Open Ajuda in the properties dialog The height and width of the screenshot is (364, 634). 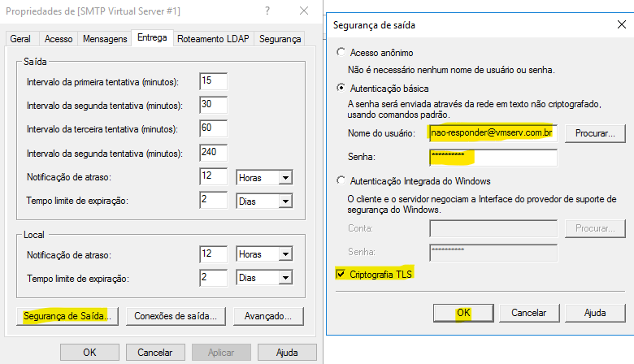pos(287,353)
